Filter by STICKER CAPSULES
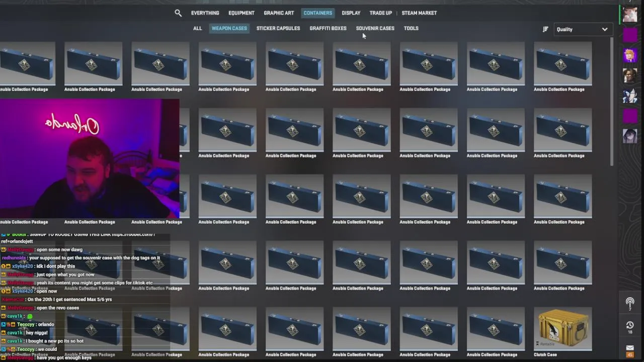 [x=278, y=28]
